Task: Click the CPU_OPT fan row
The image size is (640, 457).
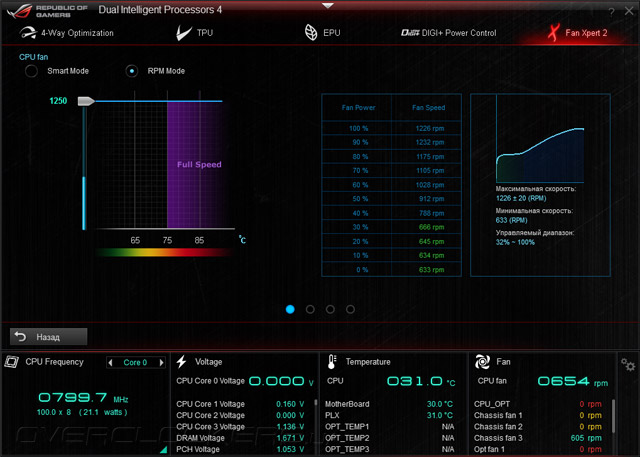Action: [x=538, y=404]
